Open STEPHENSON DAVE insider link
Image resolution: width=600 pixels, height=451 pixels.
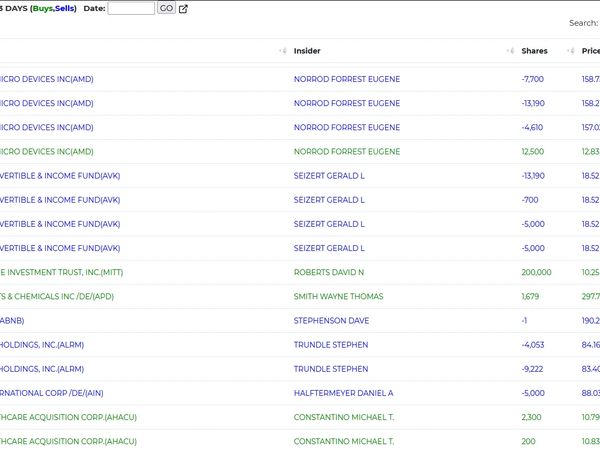pyautogui.click(x=331, y=321)
